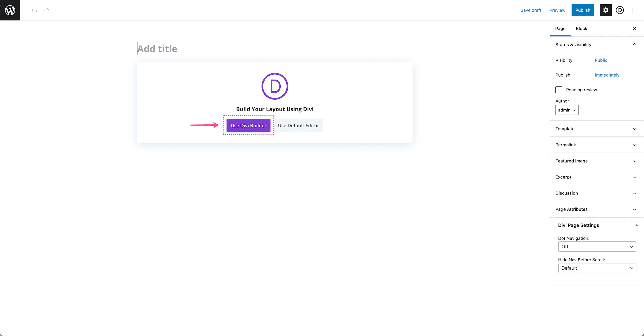The height and width of the screenshot is (336, 644).
Task: Switch to the Page tab
Action: pyautogui.click(x=561, y=28)
